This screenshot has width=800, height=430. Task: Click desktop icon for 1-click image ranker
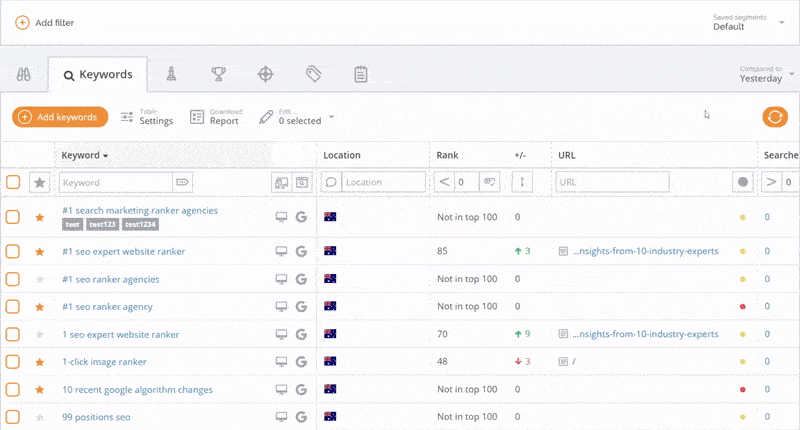click(281, 361)
